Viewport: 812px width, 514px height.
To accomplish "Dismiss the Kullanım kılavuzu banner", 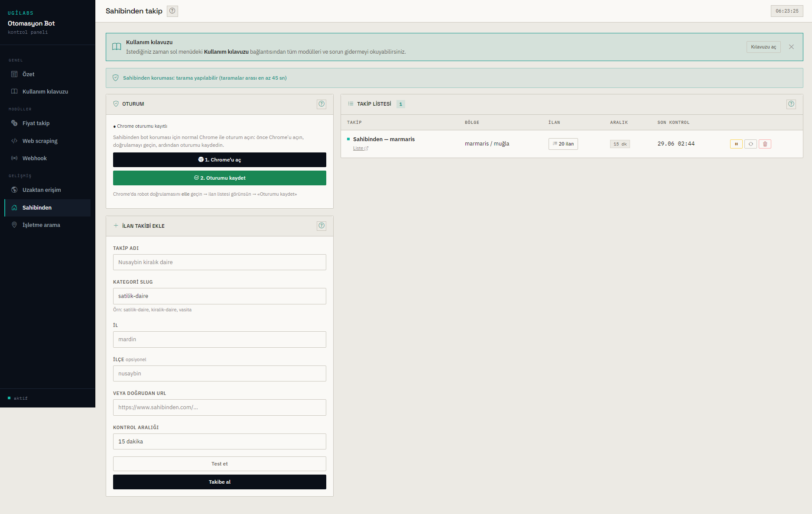I will (x=791, y=47).
